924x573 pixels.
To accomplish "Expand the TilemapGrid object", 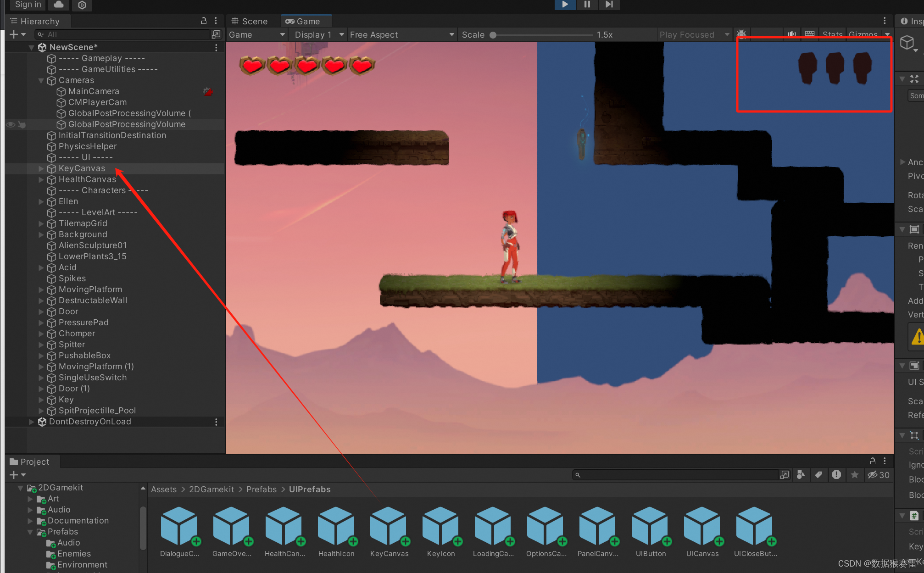I will tap(41, 223).
